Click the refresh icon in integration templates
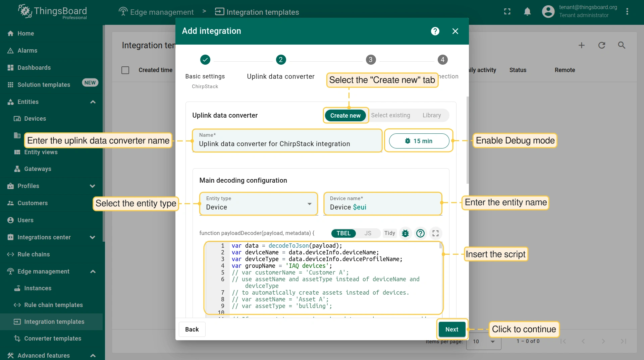 coord(602,45)
